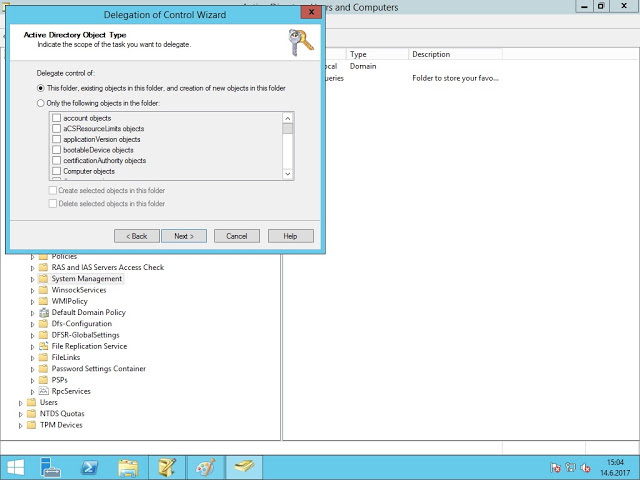The image size is (640, 480).
Task: Click Next in the wizard
Action: tap(184, 236)
